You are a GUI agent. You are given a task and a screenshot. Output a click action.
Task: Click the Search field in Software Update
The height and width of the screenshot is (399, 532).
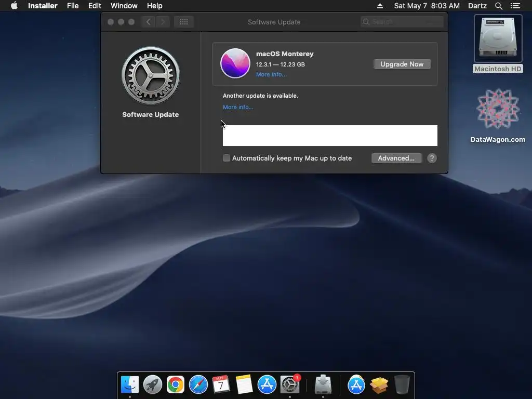tap(402, 22)
